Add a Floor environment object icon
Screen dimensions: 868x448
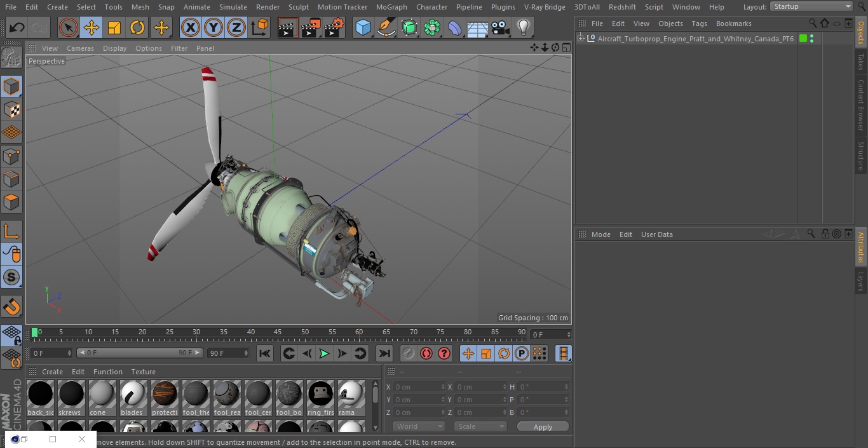pos(478,27)
